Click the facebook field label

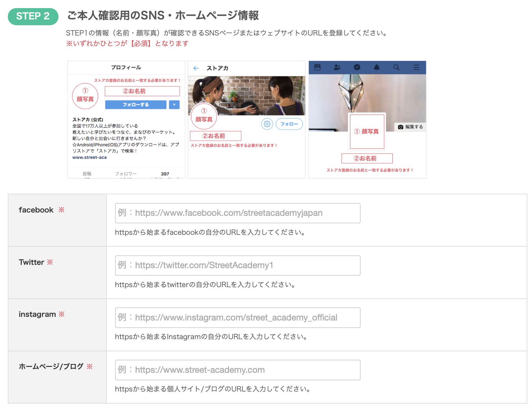[x=36, y=210]
